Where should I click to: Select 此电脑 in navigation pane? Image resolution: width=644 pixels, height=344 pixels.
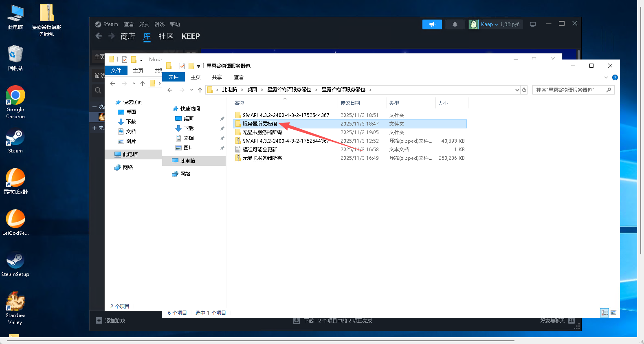(x=187, y=161)
